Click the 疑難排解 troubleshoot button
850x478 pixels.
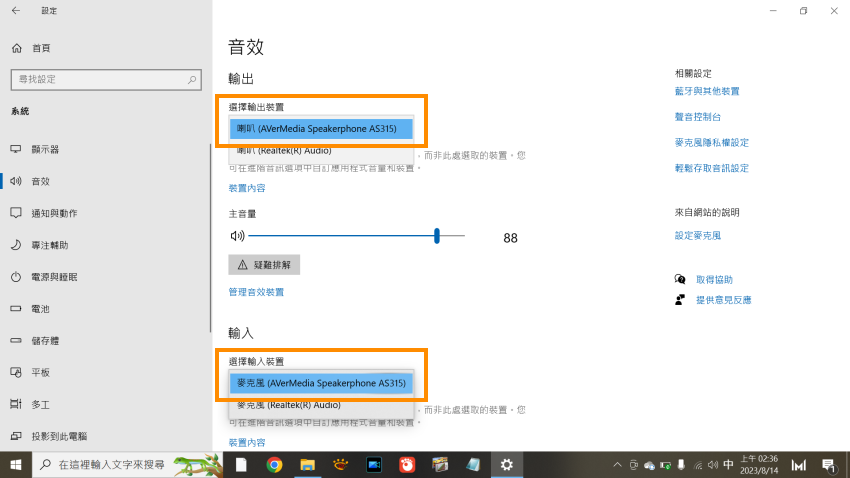click(x=264, y=265)
